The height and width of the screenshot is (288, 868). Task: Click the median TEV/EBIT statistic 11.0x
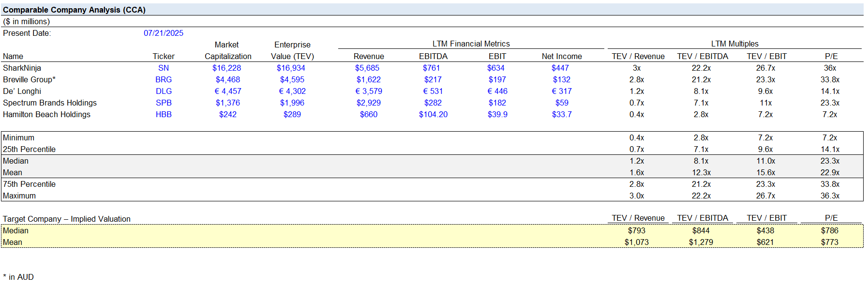point(766,161)
